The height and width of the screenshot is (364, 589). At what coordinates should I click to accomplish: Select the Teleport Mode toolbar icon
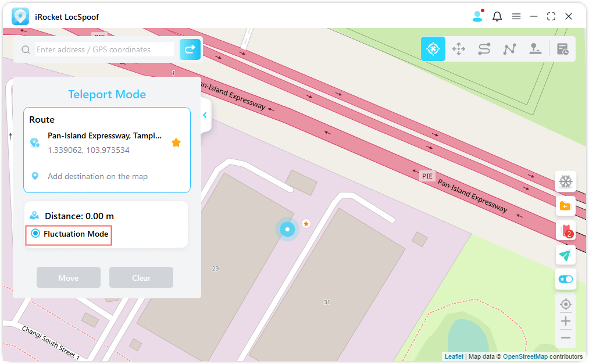coord(433,49)
